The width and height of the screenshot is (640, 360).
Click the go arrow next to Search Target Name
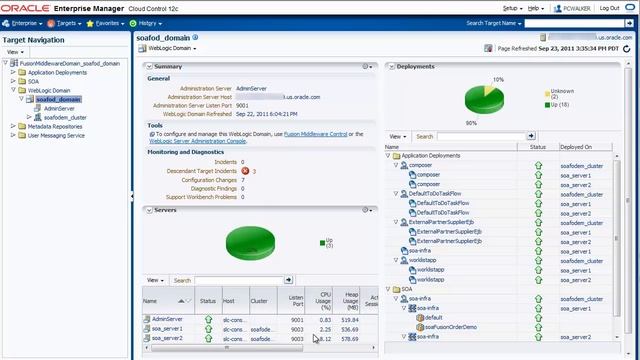coord(630,24)
